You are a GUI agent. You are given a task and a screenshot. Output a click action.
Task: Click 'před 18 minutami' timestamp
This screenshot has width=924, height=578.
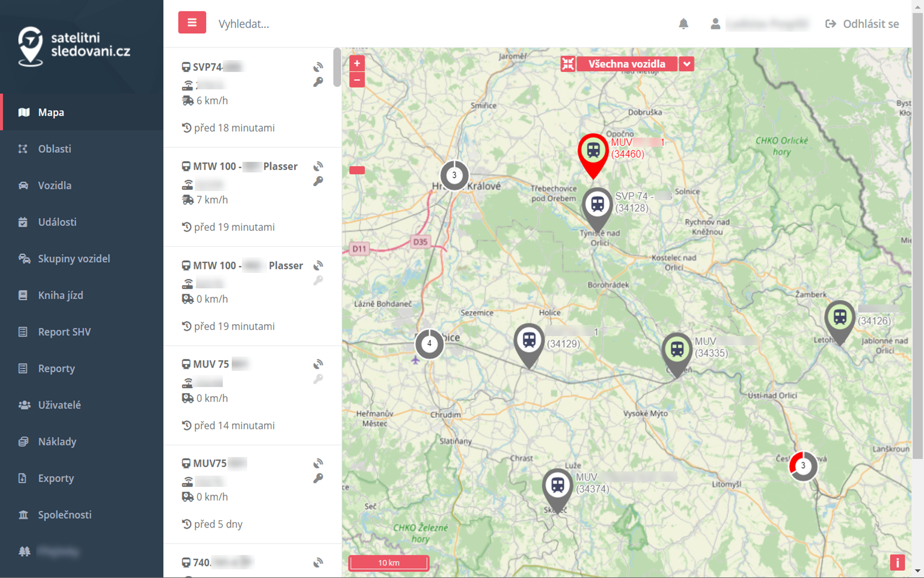[x=234, y=128]
